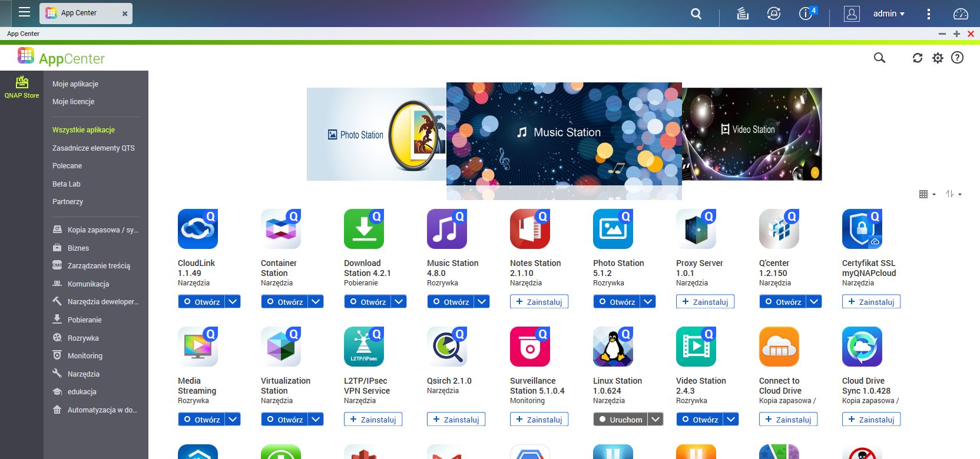Install L2TP/IPsec VPN Service via Zainstaluj
Screen dimensions: 980x459
(x=373, y=420)
